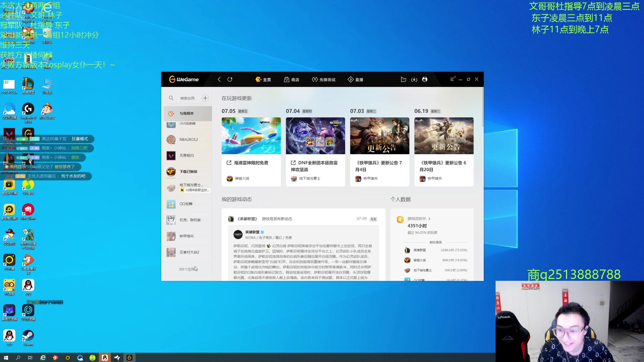
Task: Select QQ炫舞 in the sidebar
Action: click(x=188, y=204)
